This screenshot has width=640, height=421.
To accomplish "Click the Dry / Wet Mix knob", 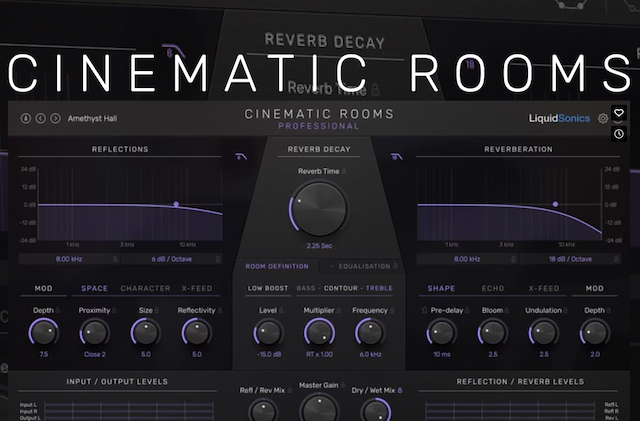I will click(x=376, y=411).
